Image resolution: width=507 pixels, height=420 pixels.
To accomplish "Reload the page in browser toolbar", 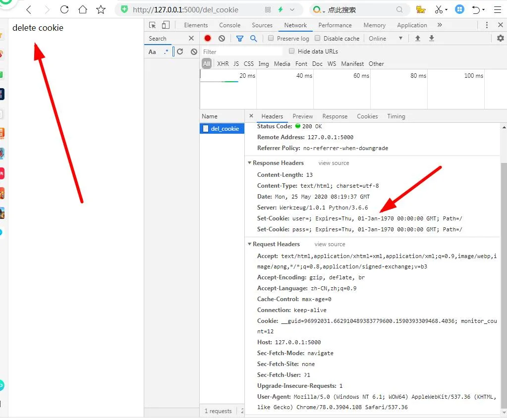I will (x=64, y=9).
